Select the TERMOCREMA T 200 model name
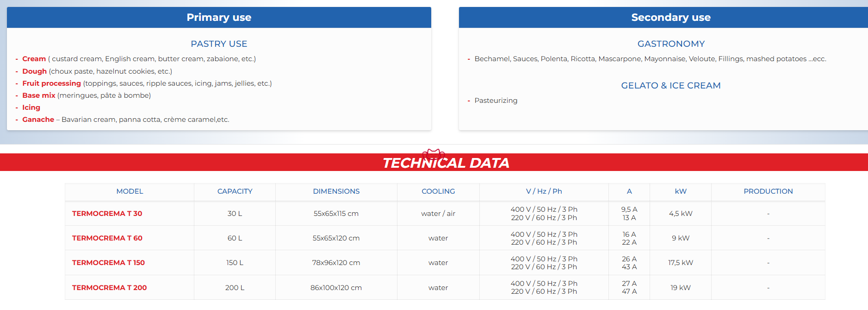Viewport: 868px width, 310px height. [x=109, y=288]
